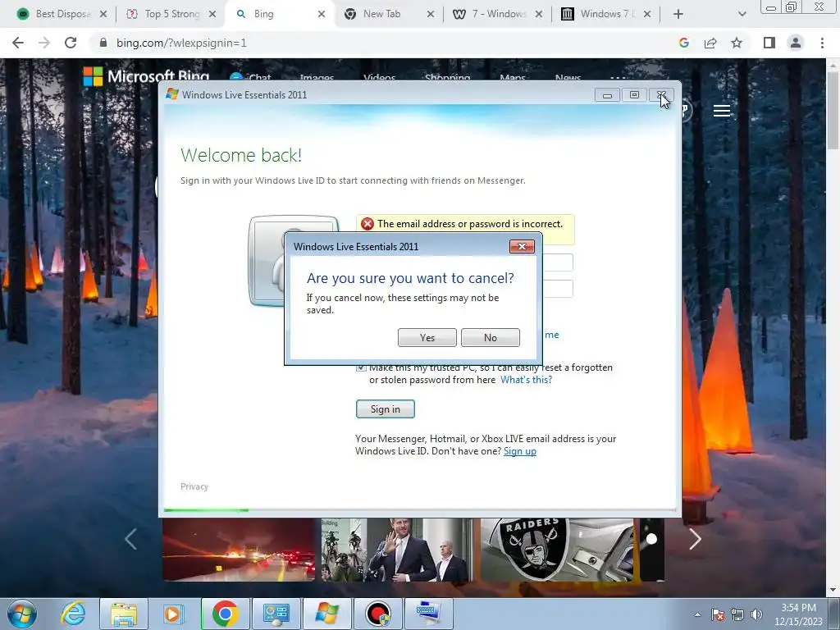Show next Bing news carousel item
This screenshot has width=840, height=630.
(695, 539)
